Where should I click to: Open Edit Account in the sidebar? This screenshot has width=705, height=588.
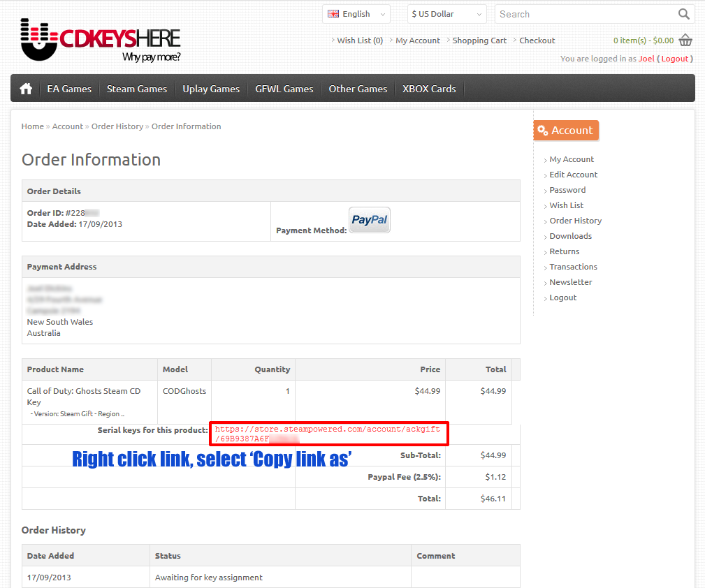[x=573, y=175]
